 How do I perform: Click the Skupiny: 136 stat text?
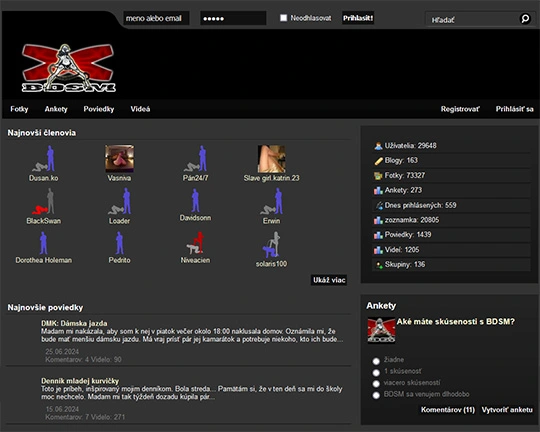click(x=405, y=265)
